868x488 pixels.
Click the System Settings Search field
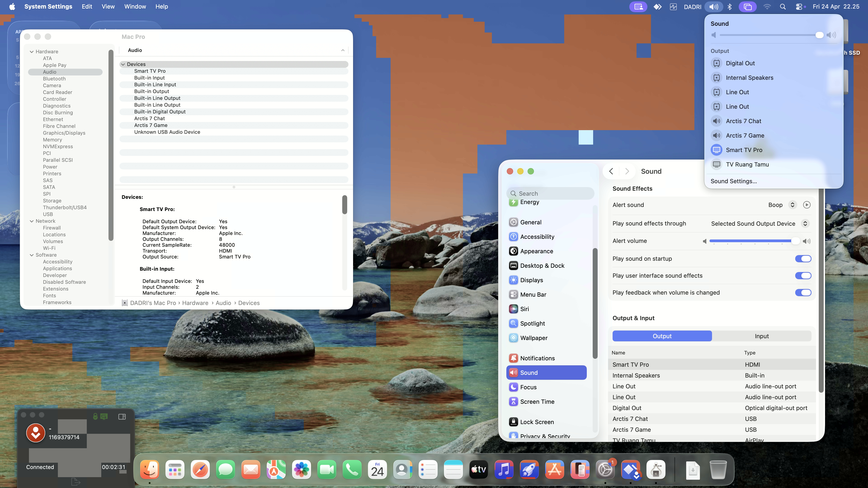pos(550,193)
